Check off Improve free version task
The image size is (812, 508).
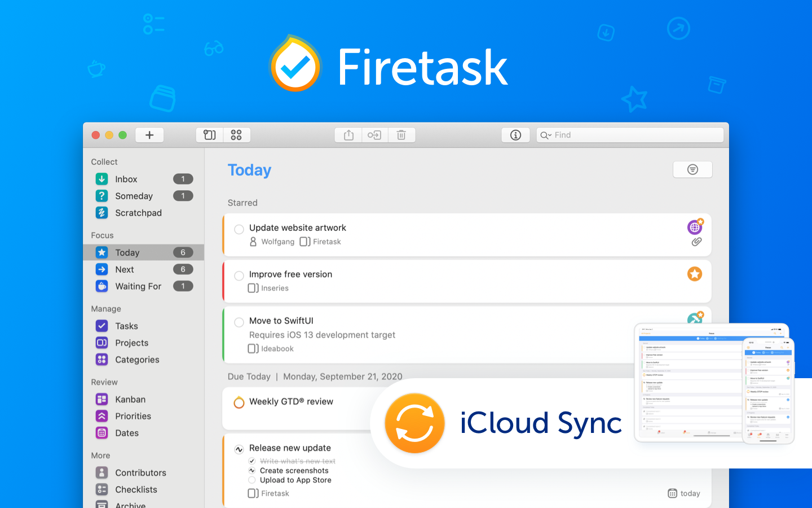(239, 275)
